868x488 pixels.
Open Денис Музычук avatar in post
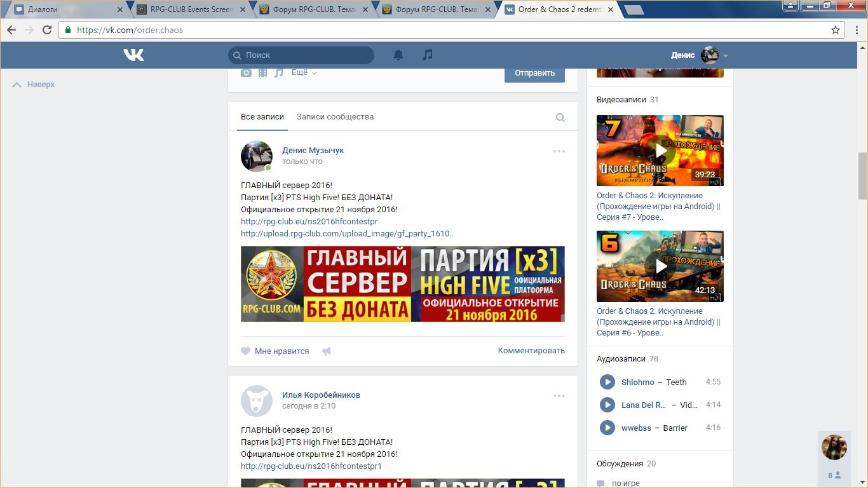(257, 156)
